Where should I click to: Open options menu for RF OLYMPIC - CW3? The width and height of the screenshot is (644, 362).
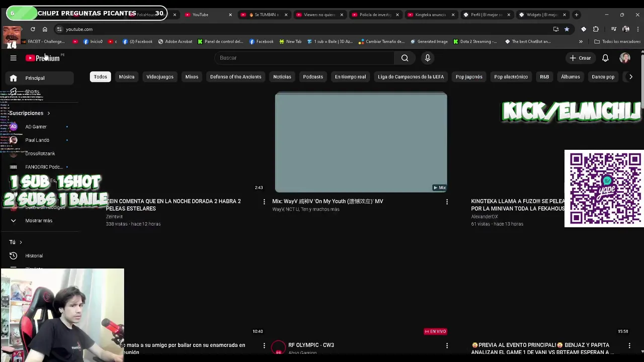[x=447, y=345]
